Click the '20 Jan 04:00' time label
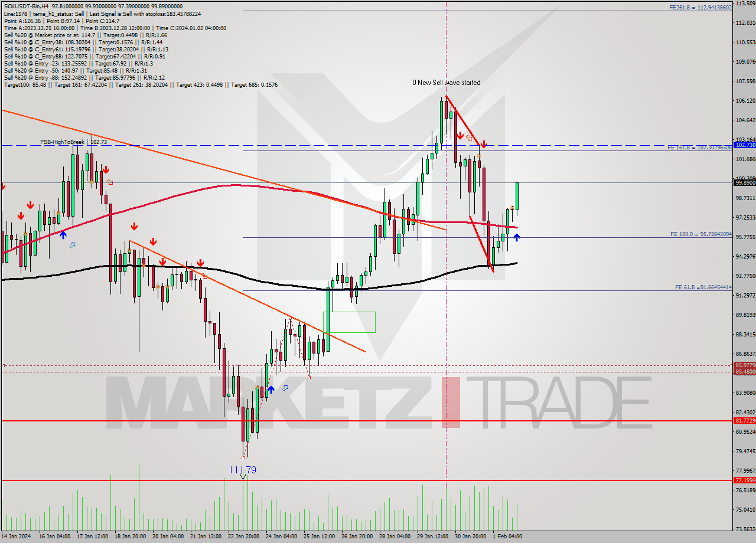Image resolution: width=756 pixels, height=543 pixels. tap(168, 537)
